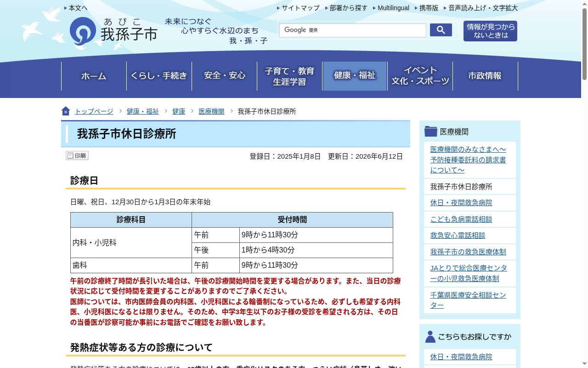588x368 pixels.
Task: Open the 市政情報 navigation tab
Action: point(485,76)
